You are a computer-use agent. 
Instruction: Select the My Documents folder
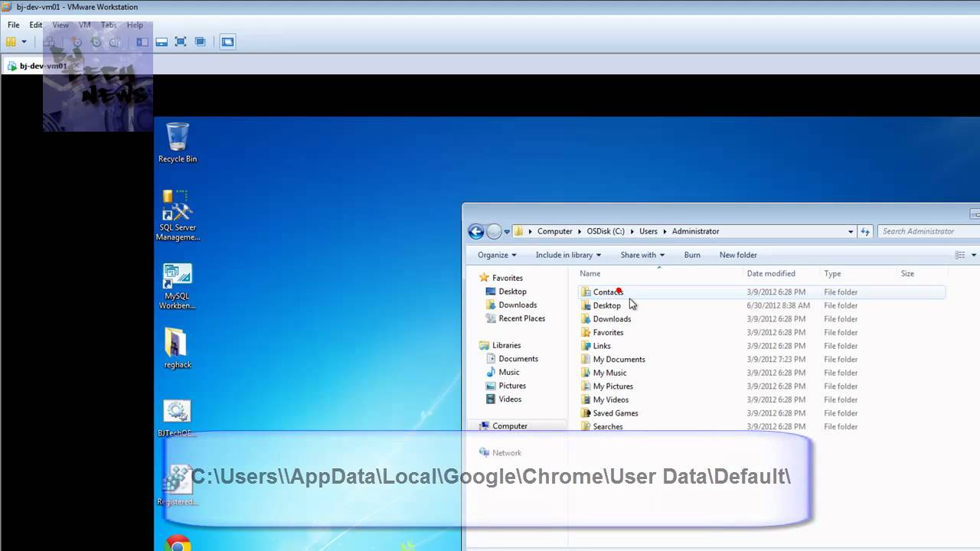[x=612, y=359]
